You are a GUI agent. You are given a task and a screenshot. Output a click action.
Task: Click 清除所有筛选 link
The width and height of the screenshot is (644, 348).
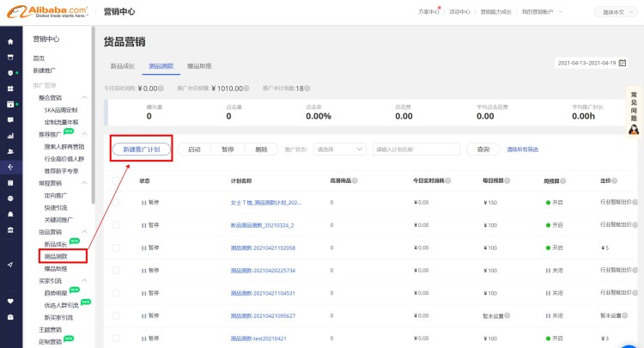click(x=523, y=149)
